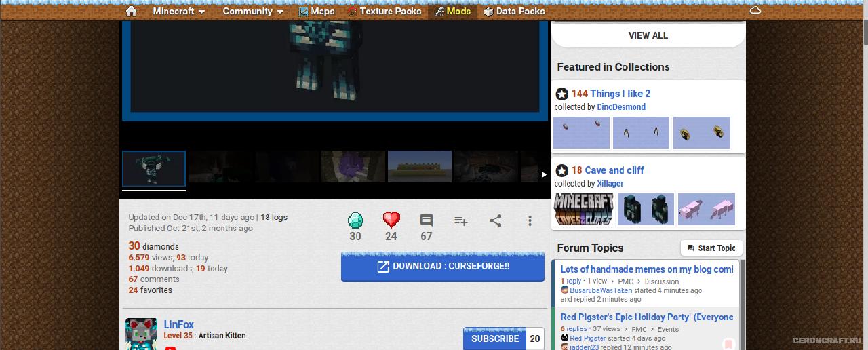Open the three-dot more options menu
Viewport: 868px width, 350px height.
click(530, 221)
